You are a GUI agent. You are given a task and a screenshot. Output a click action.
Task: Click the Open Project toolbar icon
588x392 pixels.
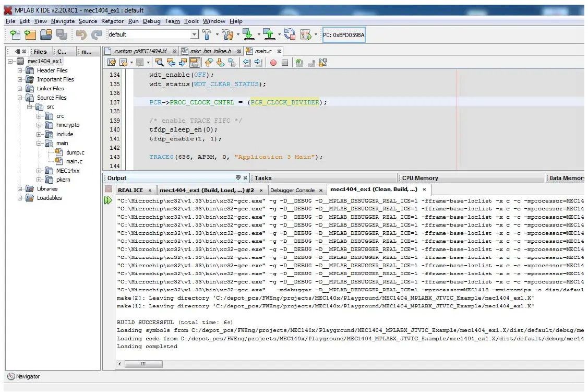pos(46,34)
